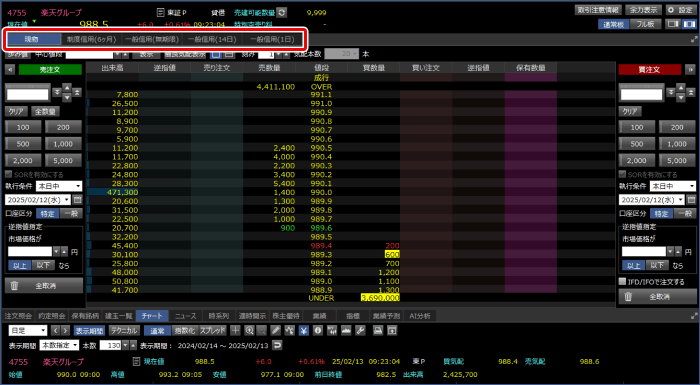Switch to 一般信用(14日) tab
700x385 pixels.
pos(212,39)
